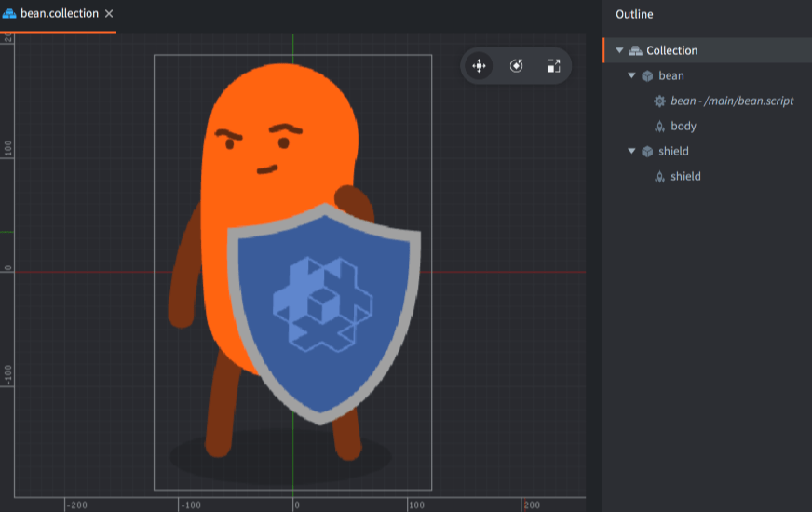Image resolution: width=812 pixels, height=512 pixels.
Task: Select the body sprite in Outline
Action: (683, 126)
